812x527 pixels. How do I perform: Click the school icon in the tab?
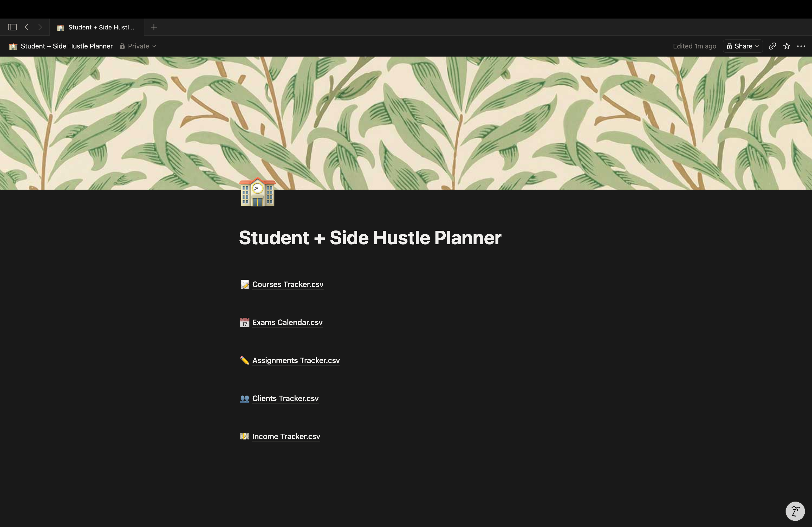click(61, 28)
